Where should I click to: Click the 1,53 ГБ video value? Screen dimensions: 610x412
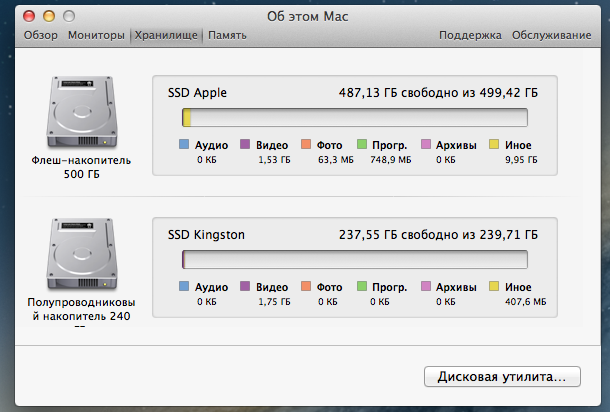(274, 160)
